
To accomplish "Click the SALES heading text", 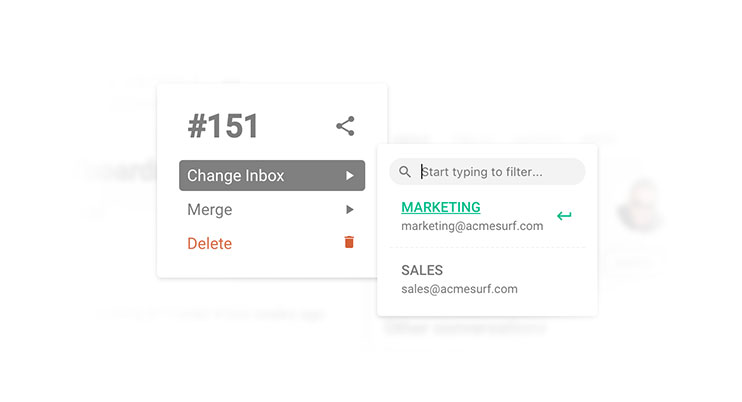I will 422,270.
